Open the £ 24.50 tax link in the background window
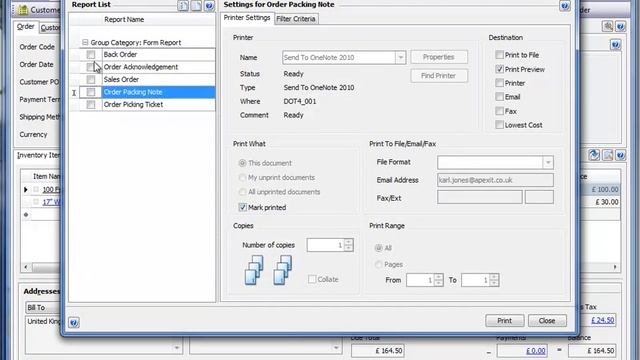Screen dimensions: 640x360 coord(603,320)
